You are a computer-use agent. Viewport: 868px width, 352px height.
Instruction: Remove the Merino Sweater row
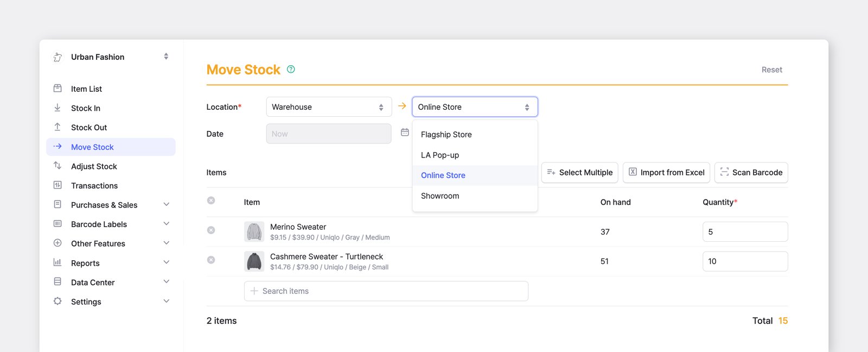click(211, 230)
